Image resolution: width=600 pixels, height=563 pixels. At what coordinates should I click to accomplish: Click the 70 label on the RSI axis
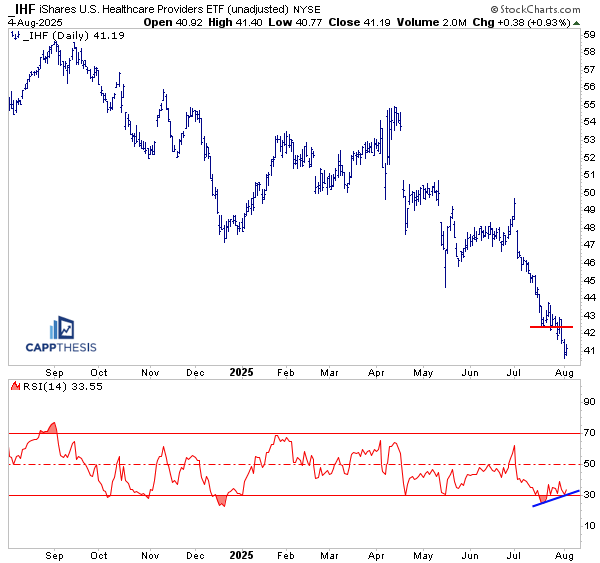(589, 433)
